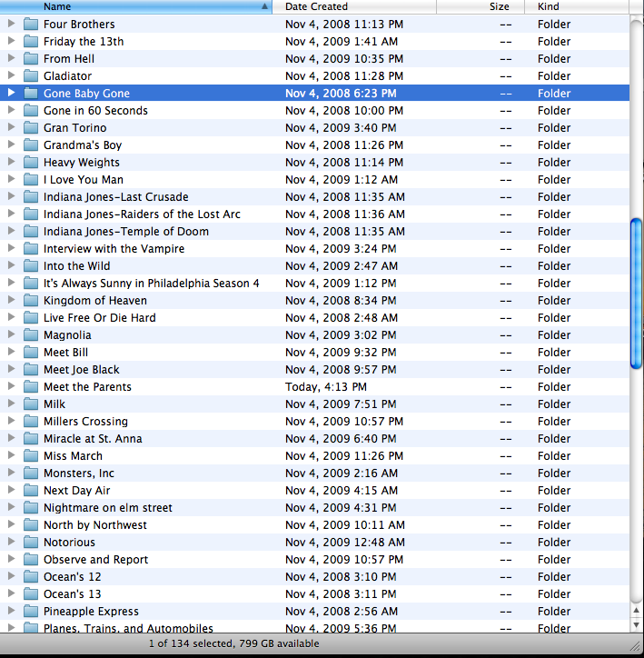Expand the Indiana Jones-Last Crusade folder
644x658 pixels.
click(x=11, y=196)
